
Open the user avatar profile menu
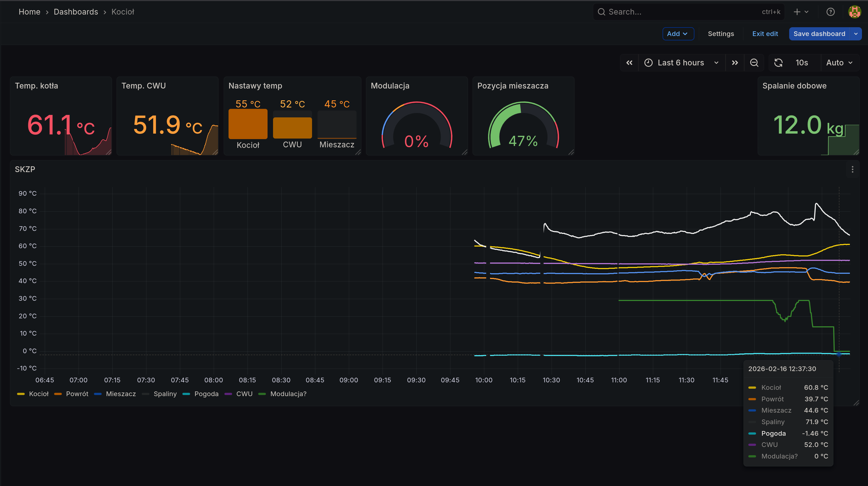[854, 12]
